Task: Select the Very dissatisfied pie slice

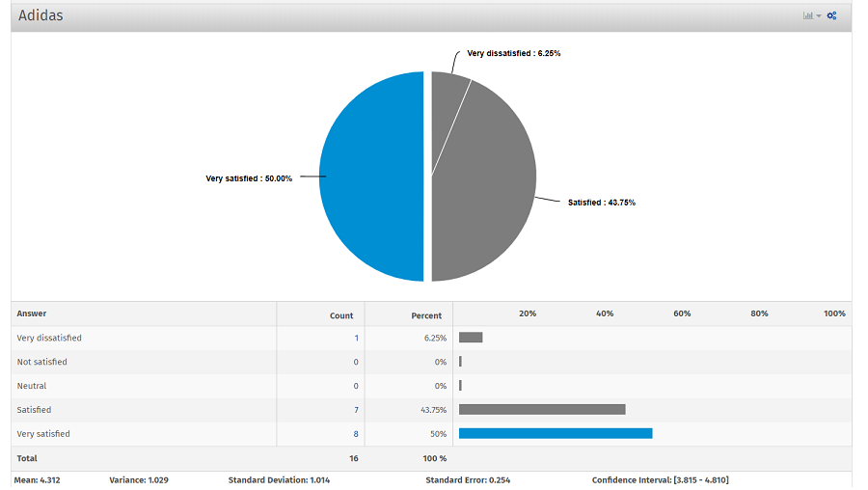Action: click(448, 89)
